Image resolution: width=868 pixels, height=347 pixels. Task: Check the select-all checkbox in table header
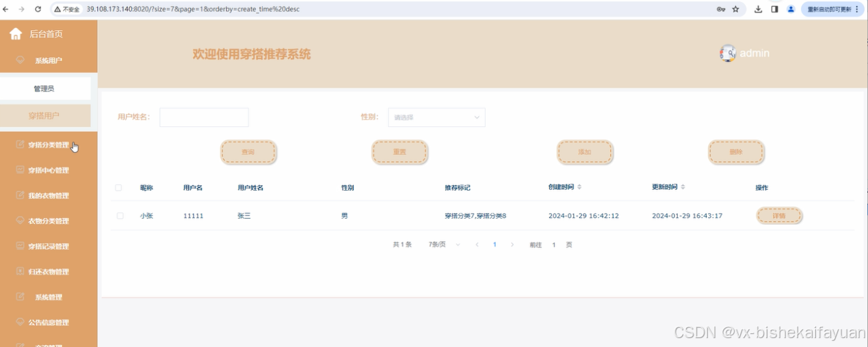coord(118,187)
